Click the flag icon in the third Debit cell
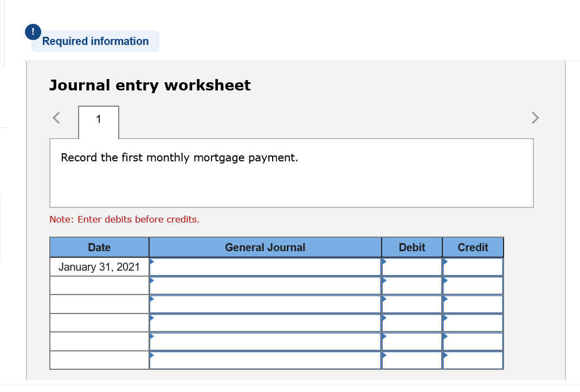Screen dimensions: 580x392 pyautogui.click(x=384, y=299)
